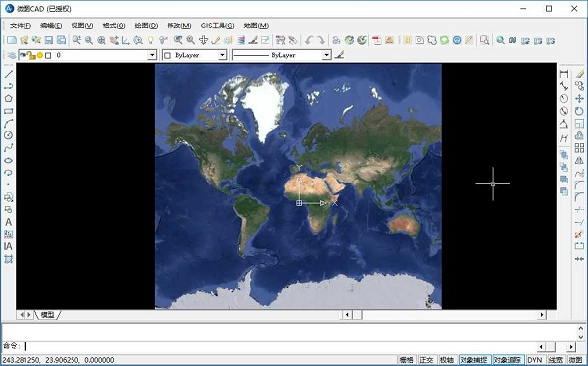588x366 pixels.
Task: Click the horizontal scrollbar right arrow
Action: tap(542, 315)
